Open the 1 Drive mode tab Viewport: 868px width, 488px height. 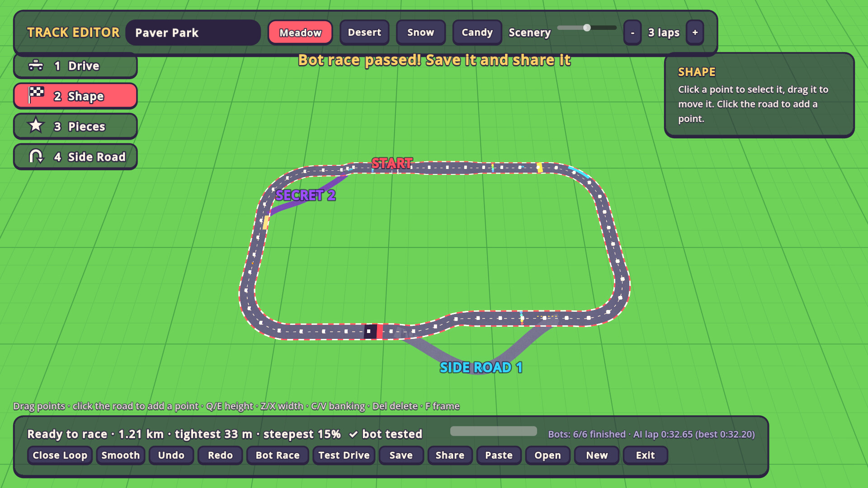pyautogui.click(x=75, y=66)
